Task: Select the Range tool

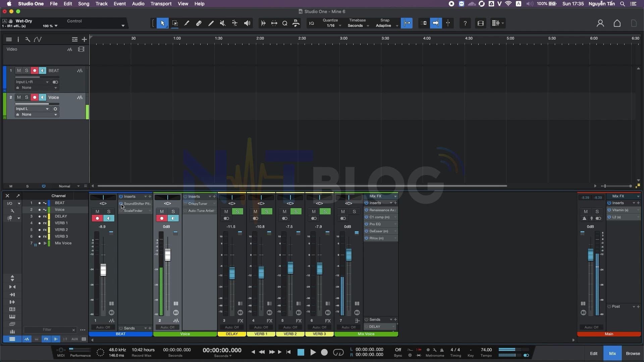Action: [175, 23]
